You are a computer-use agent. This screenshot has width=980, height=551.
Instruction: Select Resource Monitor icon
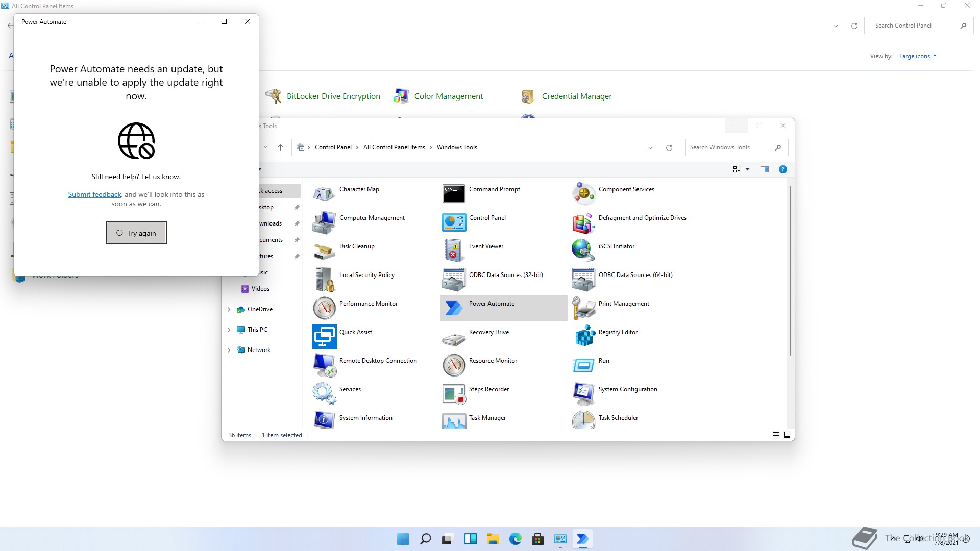tap(454, 365)
